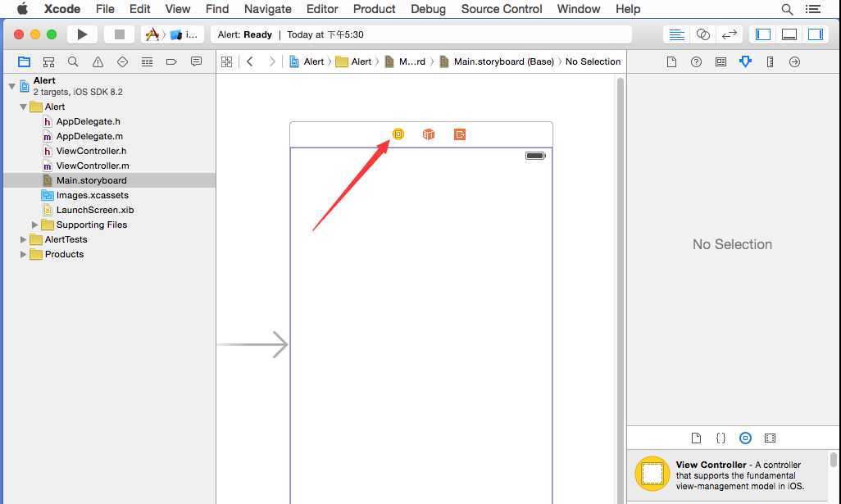Click the Alert: Ready activity status field
This screenshot has width=841, height=504.
[x=421, y=34]
